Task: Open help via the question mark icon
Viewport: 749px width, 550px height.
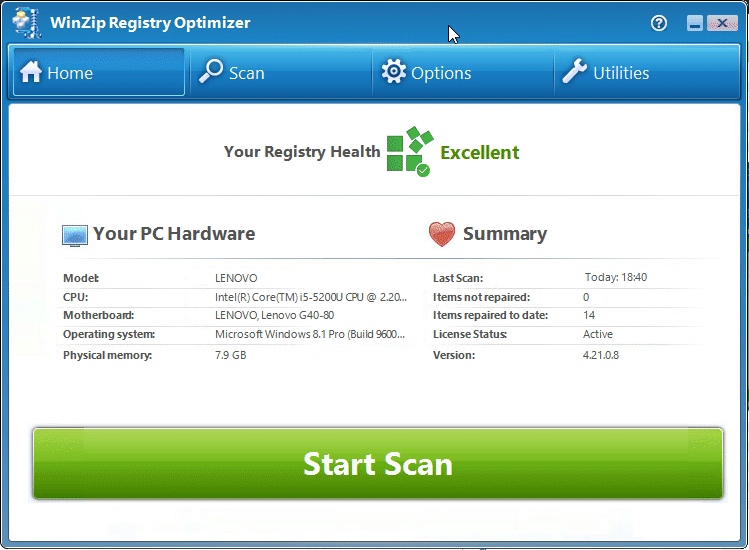Action: (658, 23)
